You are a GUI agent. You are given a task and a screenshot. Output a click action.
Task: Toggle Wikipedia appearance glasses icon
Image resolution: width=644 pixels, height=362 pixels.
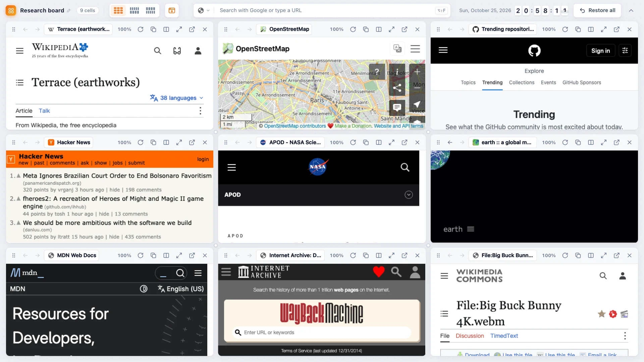coord(177,51)
